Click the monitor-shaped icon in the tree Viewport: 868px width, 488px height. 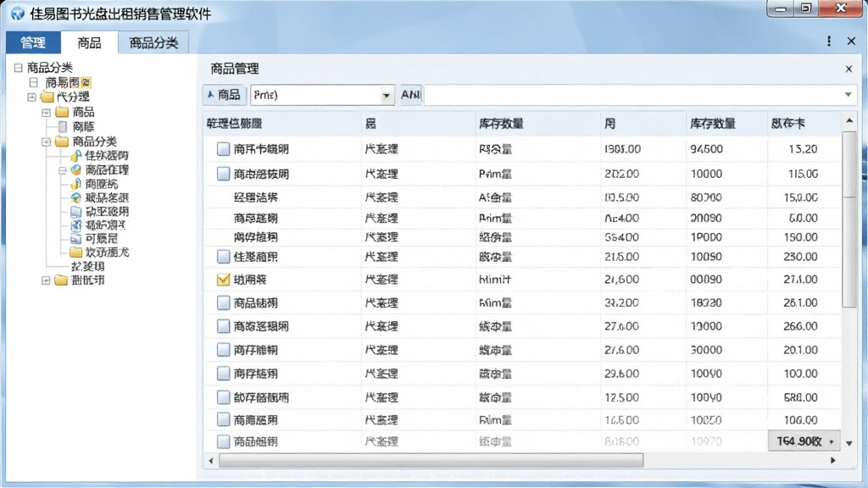coord(75,211)
